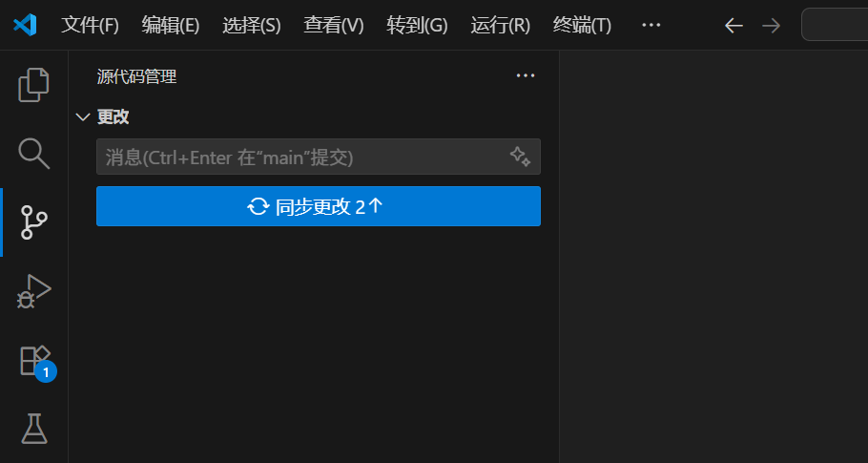The image size is (868, 463).
Task: Open the Explorer view in activity bar
Action: (x=33, y=85)
